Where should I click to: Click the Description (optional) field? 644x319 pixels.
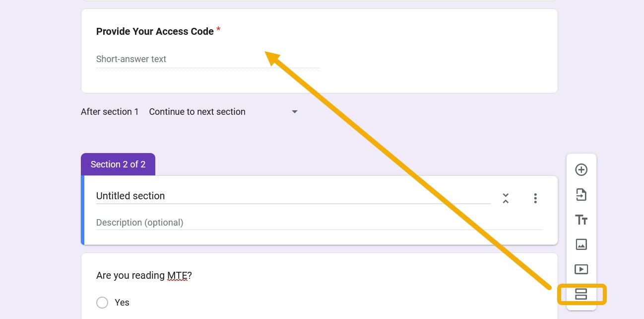[140, 222]
